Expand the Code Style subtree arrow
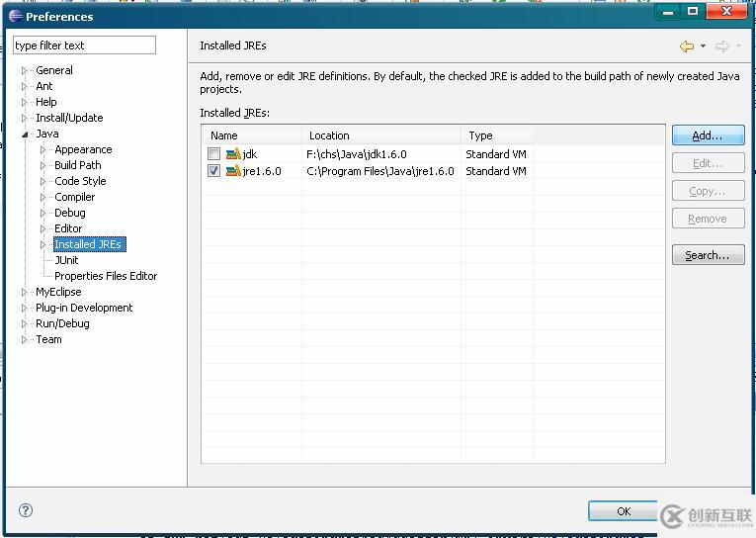Image resolution: width=756 pixels, height=538 pixels. pyautogui.click(x=42, y=181)
